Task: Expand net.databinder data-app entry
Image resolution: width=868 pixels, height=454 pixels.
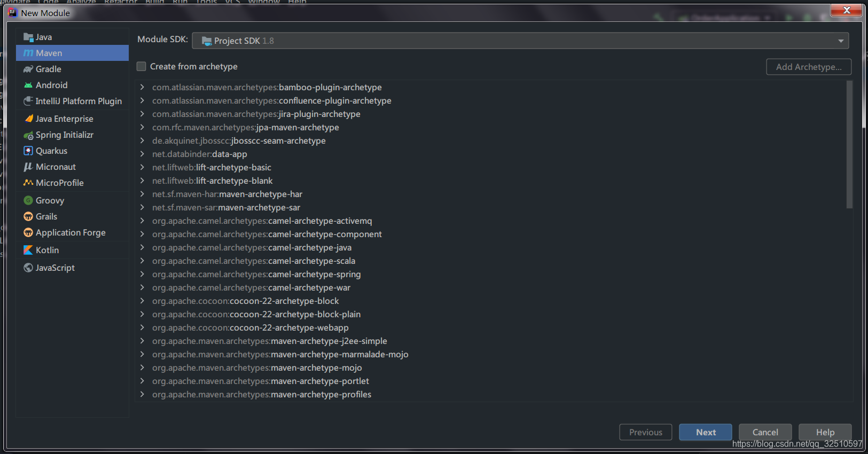Action: coord(142,154)
